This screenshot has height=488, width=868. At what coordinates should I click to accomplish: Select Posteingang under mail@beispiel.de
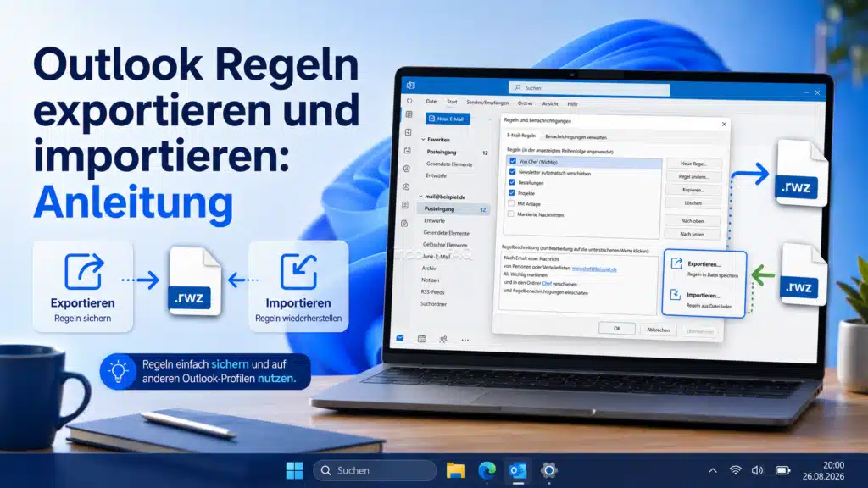pos(453,209)
